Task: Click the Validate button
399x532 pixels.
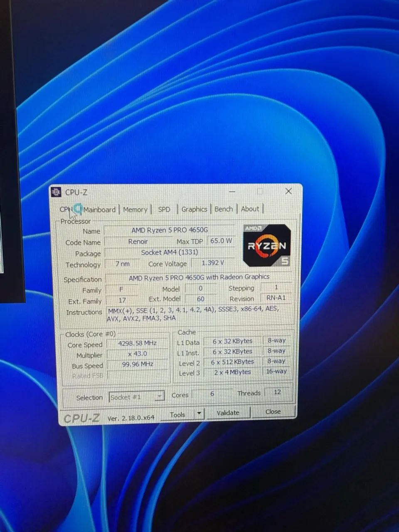Action: pos(228,413)
